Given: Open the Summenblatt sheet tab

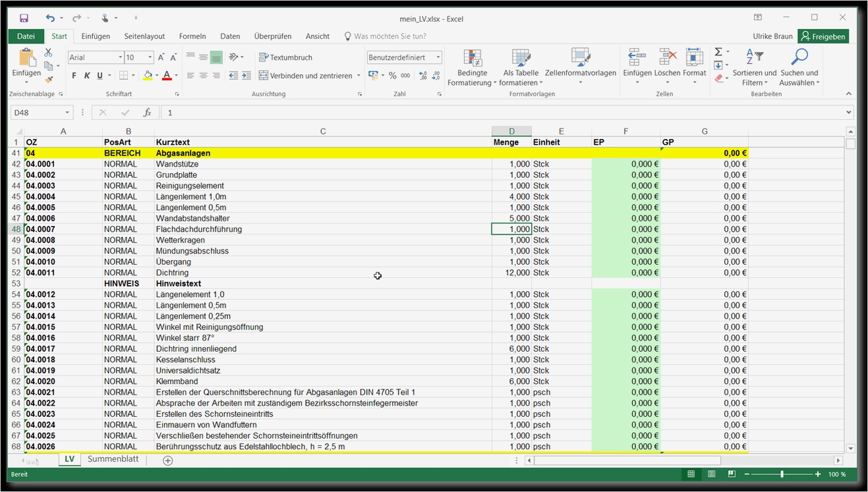Looking at the screenshot, I should (113, 458).
